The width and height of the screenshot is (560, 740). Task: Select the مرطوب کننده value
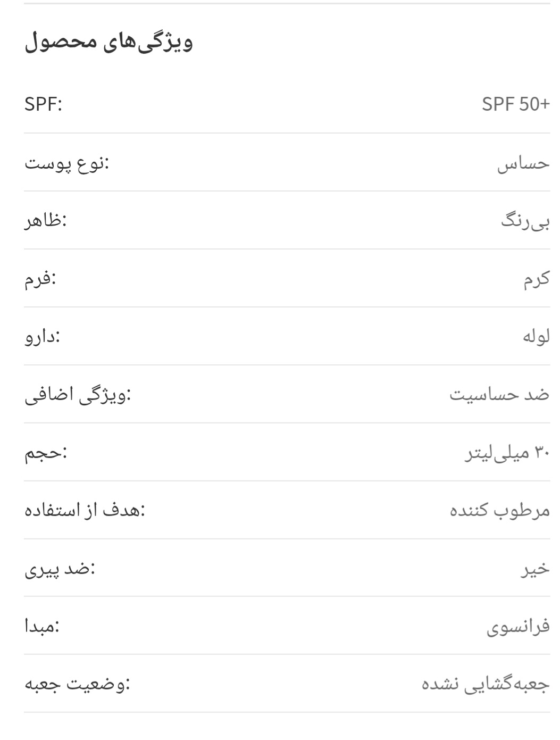tap(500, 511)
